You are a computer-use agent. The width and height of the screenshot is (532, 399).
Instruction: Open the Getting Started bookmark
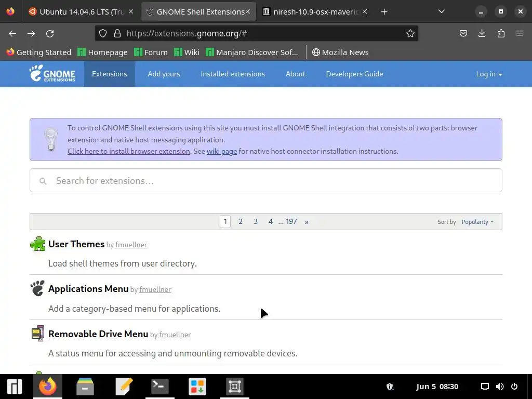coord(38,52)
